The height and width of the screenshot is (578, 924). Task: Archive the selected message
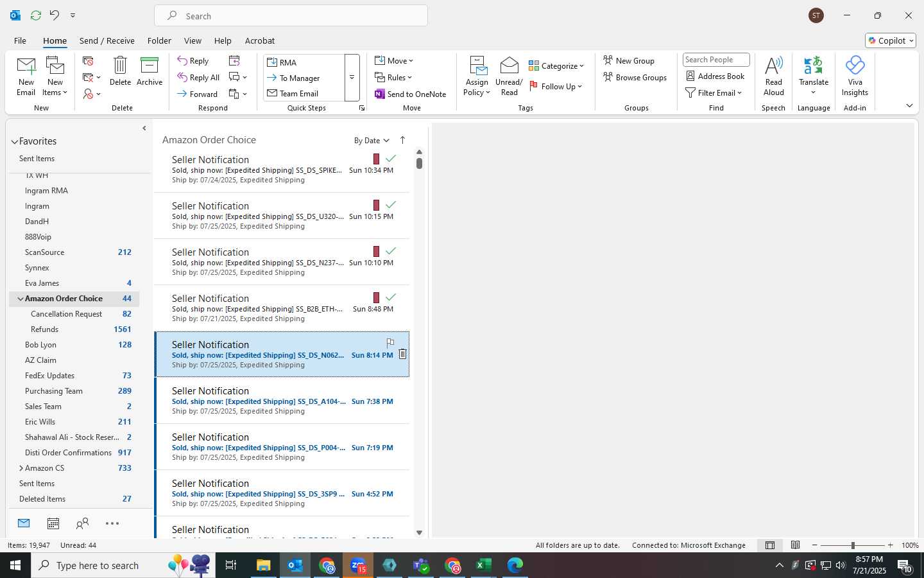(150, 71)
